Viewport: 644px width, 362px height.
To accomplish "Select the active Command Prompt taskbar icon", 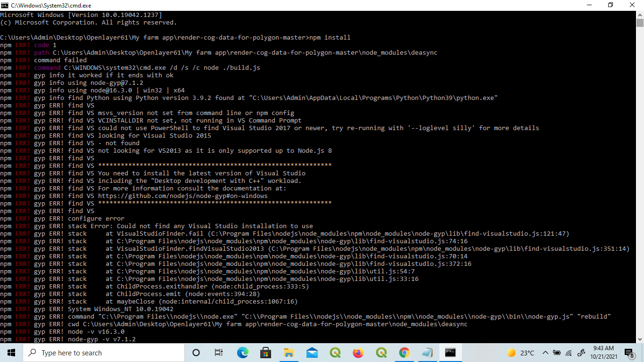I will pyautogui.click(x=450, y=353).
